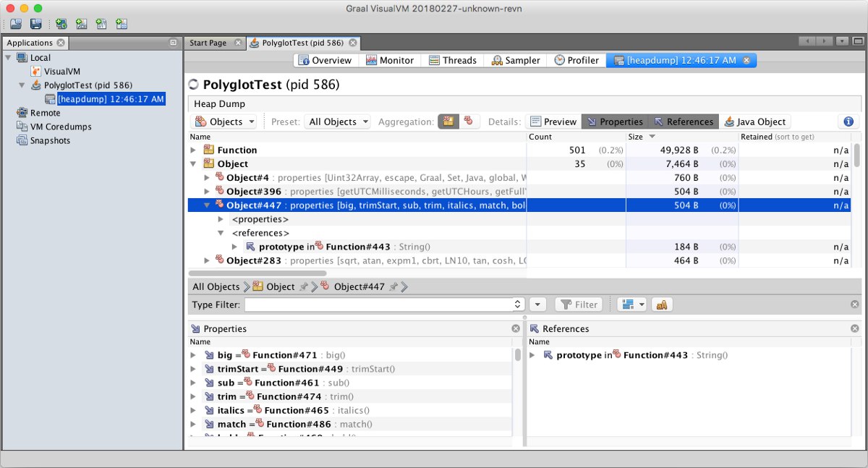Image resolution: width=868 pixels, height=468 pixels.
Task: Collapse the Local tree node
Action: click(8, 57)
